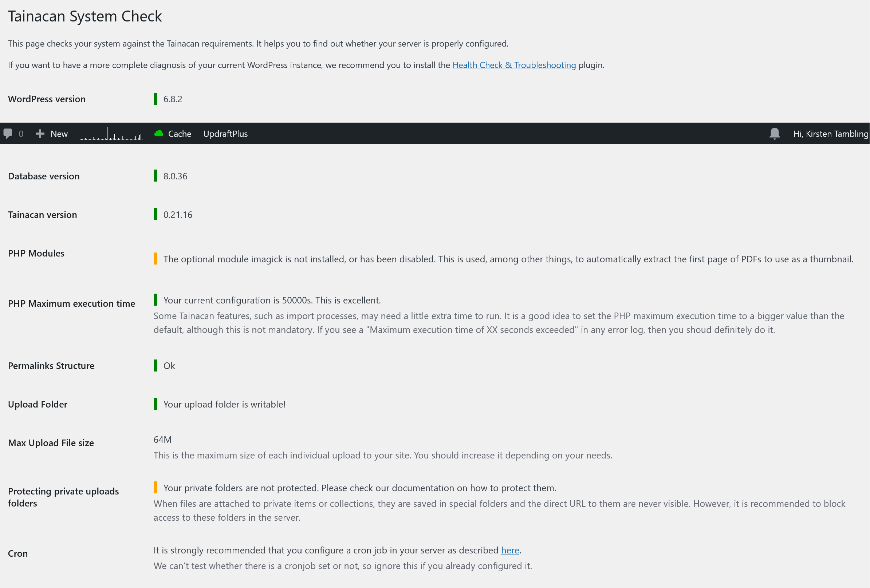
Task: Click green status bar beside WordPress version
Action: [x=156, y=99]
